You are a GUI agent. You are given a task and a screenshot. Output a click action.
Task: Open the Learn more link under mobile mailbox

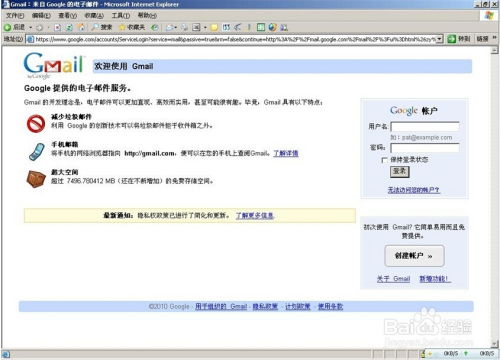click(x=286, y=153)
